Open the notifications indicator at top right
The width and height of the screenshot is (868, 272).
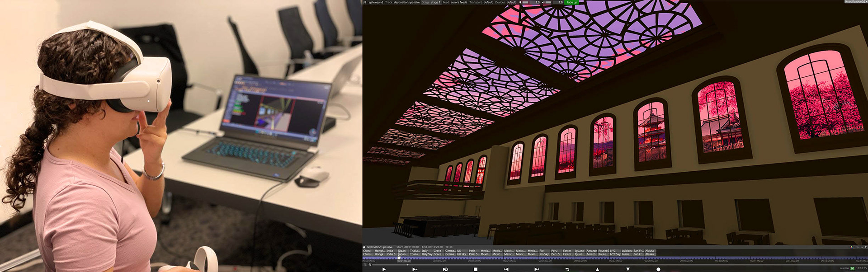point(856,2)
